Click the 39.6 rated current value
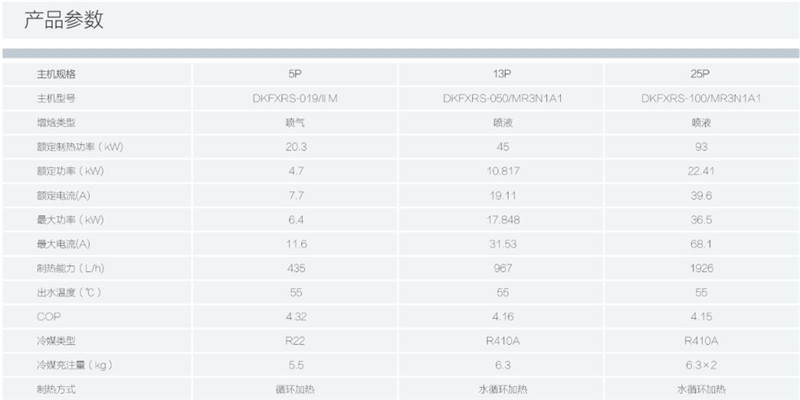Image resolution: width=800 pixels, height=400 pixels. point(700,195)
